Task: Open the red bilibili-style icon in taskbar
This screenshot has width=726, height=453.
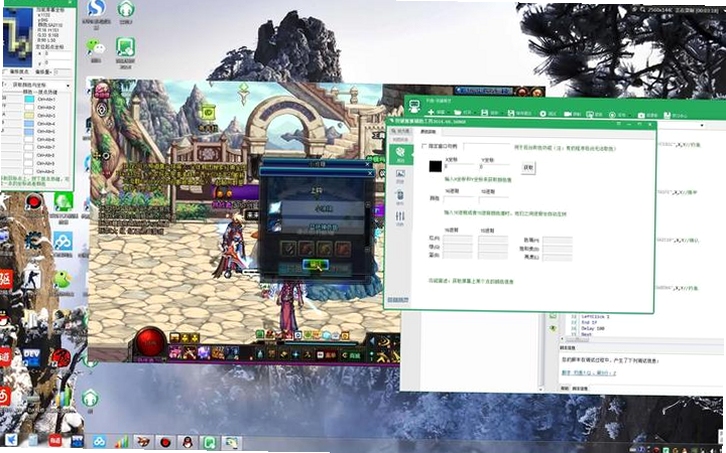Action: [56, 440]
